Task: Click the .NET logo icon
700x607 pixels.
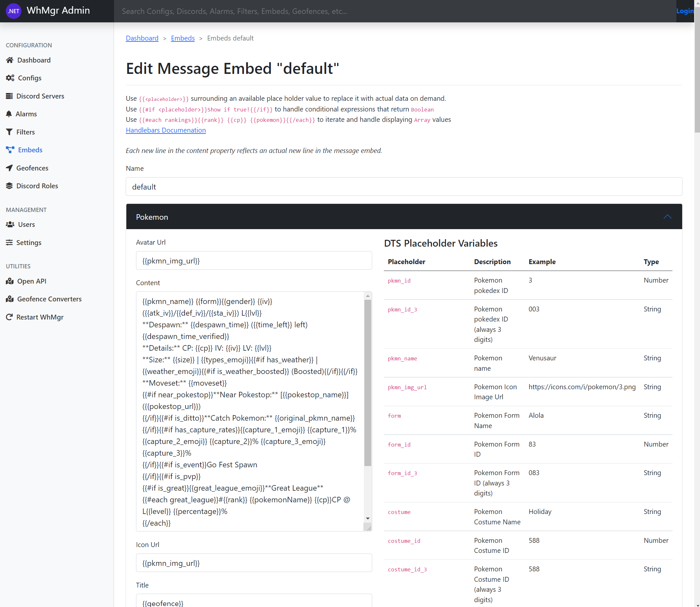Action: pyautogui.click(x=14, y=11)
